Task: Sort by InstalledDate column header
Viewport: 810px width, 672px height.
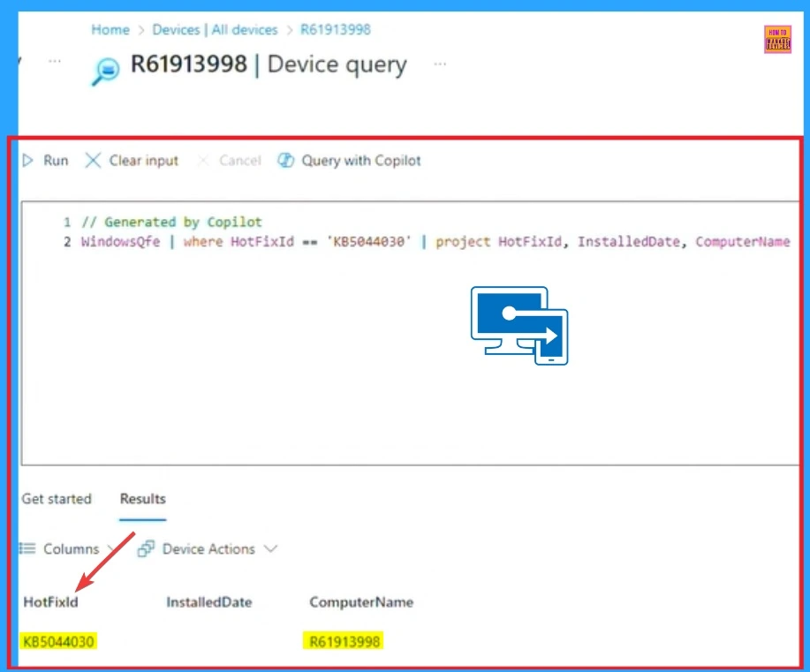Action: pos(209,602)
